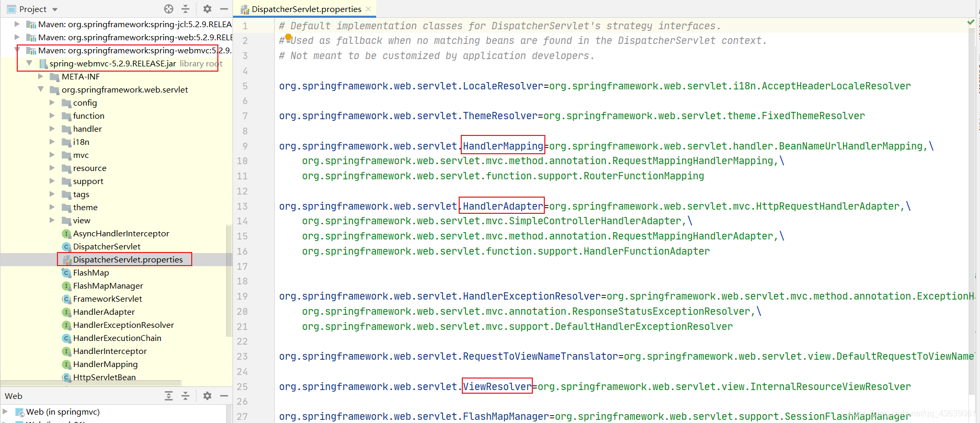Image resolution: width=980 pixels, height=423 pixels.
Task: Open HandlerAdapter interface in tree
Action: (103, 312)
